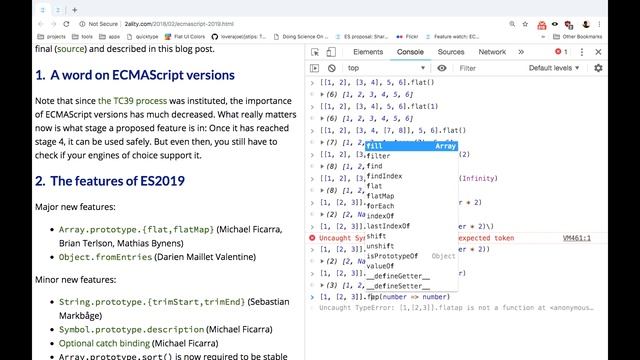Switch to the Elements tab
The image size is (640, 360).
[368, 52]
